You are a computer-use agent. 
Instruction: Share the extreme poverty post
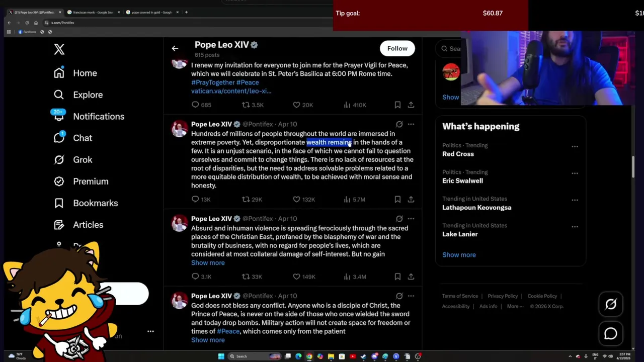(x=411, y=199)
